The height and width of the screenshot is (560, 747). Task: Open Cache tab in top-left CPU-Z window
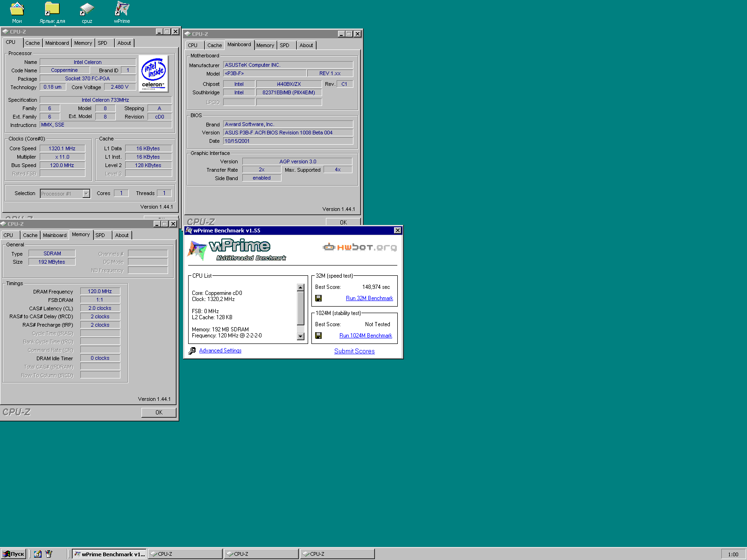point(33,43)
